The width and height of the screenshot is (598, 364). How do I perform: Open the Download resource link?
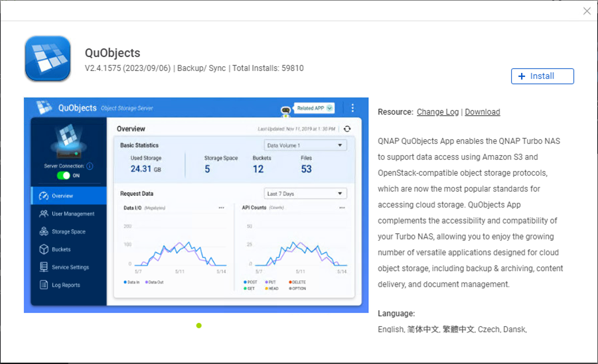click(482, 112)
